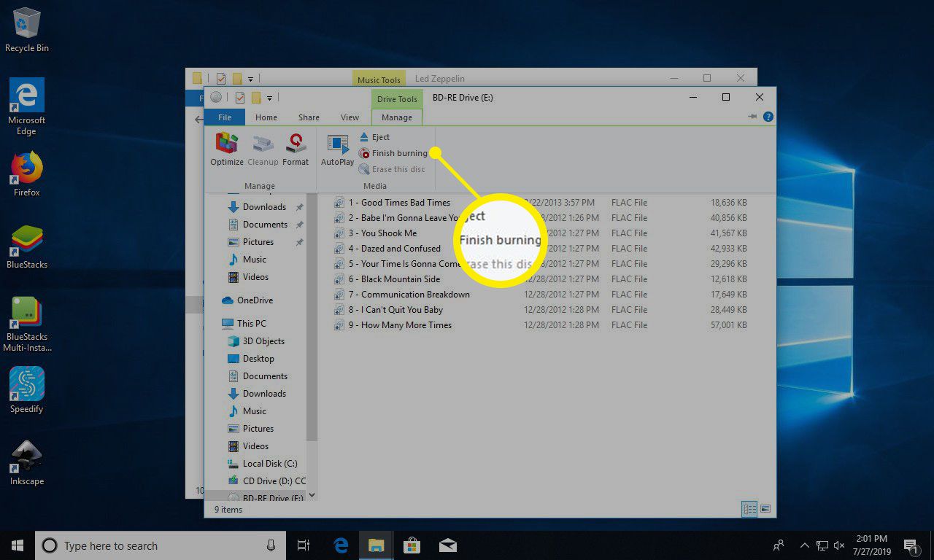The width and height of the screenshot is (934, 560).
Task: Click Microsoft Edge desktop shortcut
Action: (x=27, y=106)
